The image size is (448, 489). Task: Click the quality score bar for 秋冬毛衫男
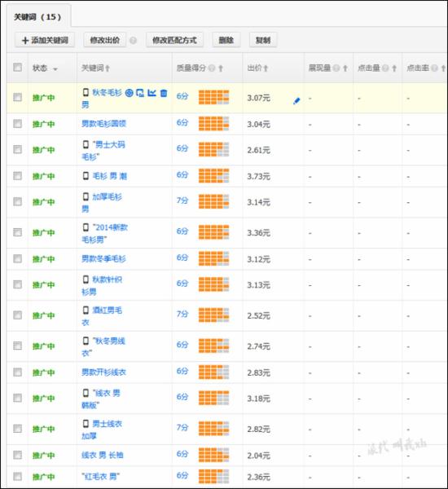[214, 97]
